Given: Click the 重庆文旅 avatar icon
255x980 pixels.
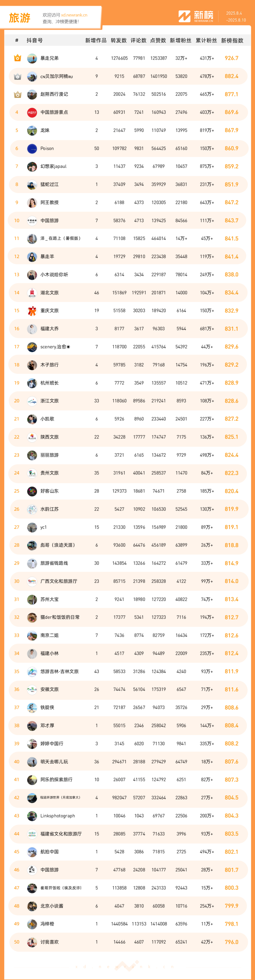Looking at the screenshot, I should point(32,311).
